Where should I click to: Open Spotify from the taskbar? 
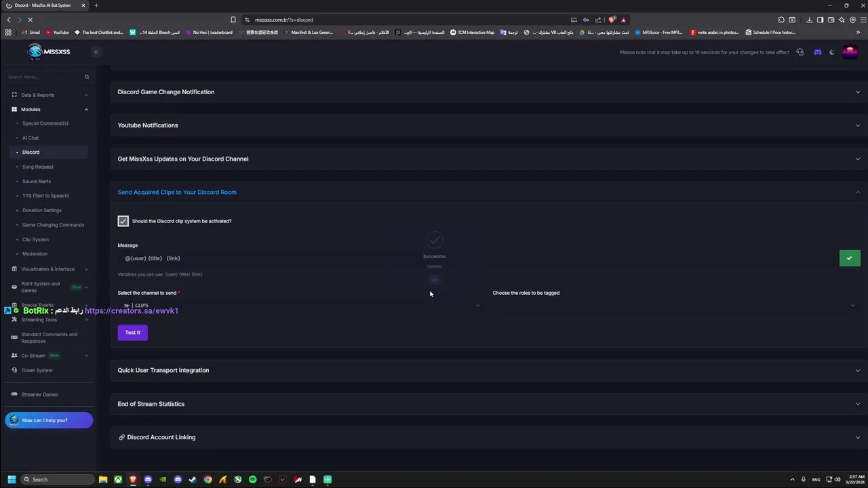coord(252,479)
